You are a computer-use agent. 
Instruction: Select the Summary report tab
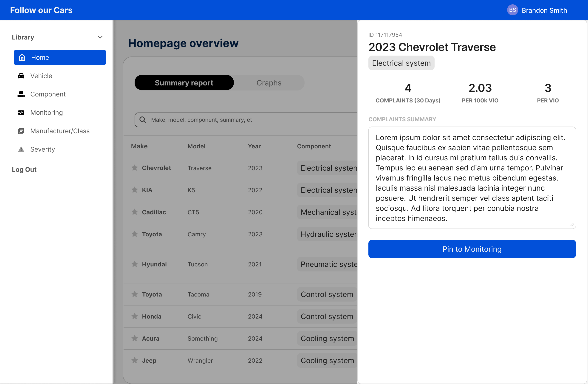pyautogui.click(x=184, y=83)
